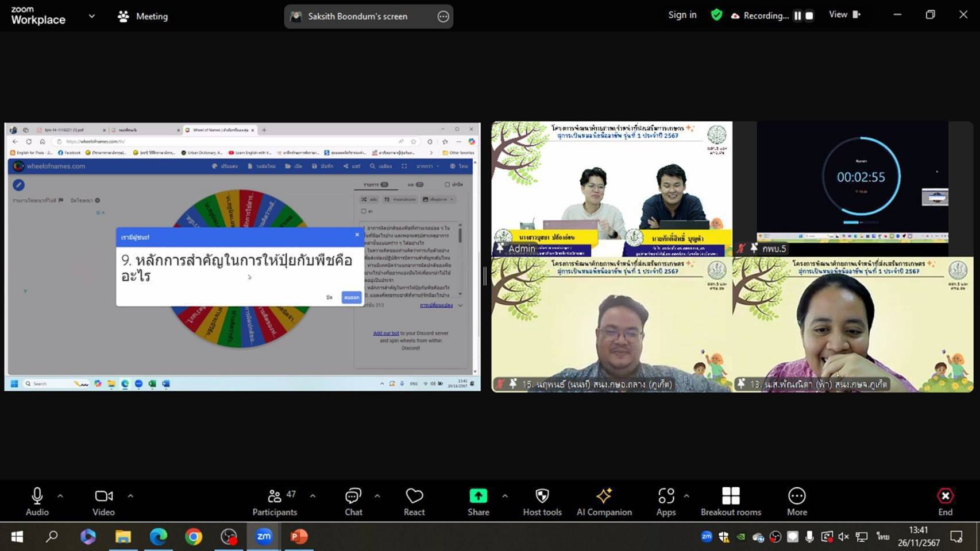Select the Admin video tile
The image size is (980, 551).
coord(612,189)
